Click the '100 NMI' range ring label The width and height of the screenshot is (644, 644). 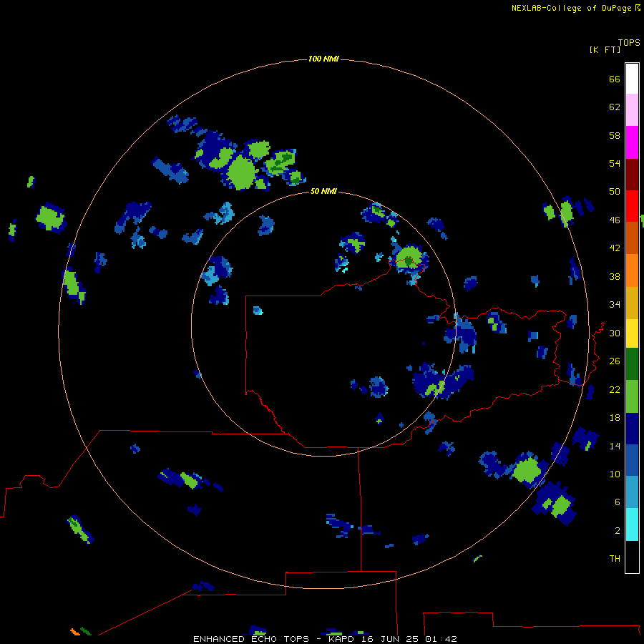(323, 59)
